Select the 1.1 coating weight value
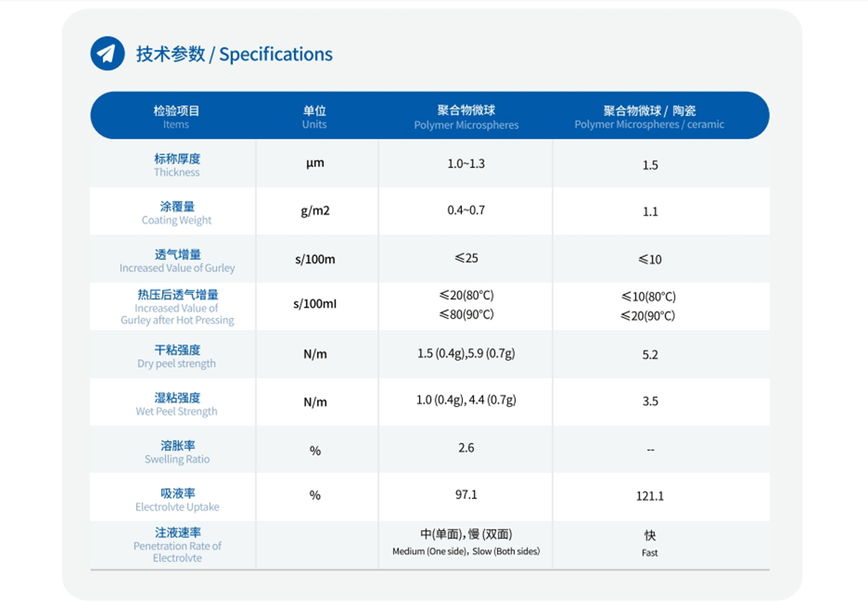Image resolution: width=868 pixels, height=610 pixels. coord(650,212)
